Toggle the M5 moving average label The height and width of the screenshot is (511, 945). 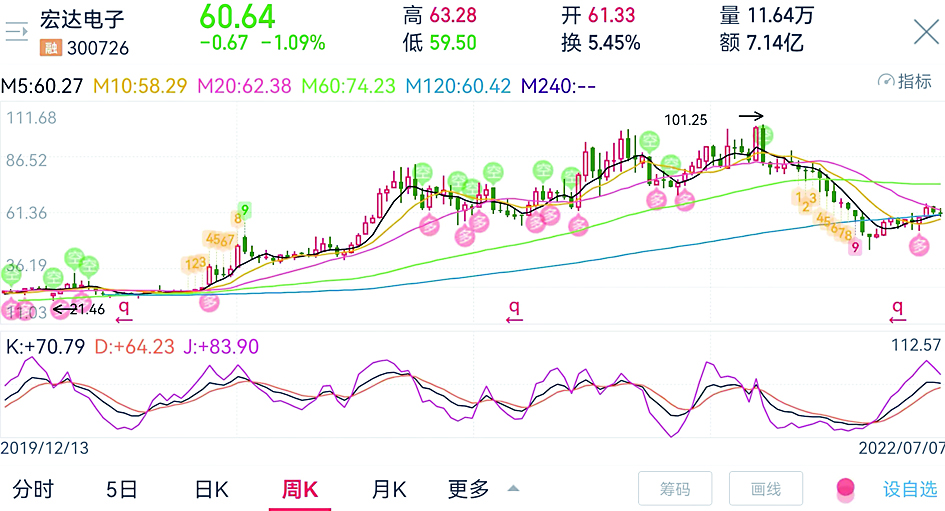(x=44, y=86)
